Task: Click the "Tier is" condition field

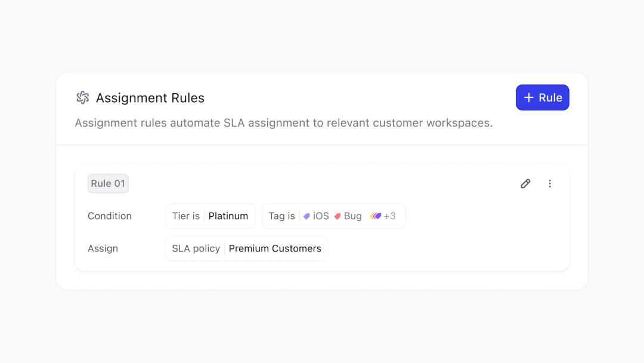Action: (x=186, y=216)
